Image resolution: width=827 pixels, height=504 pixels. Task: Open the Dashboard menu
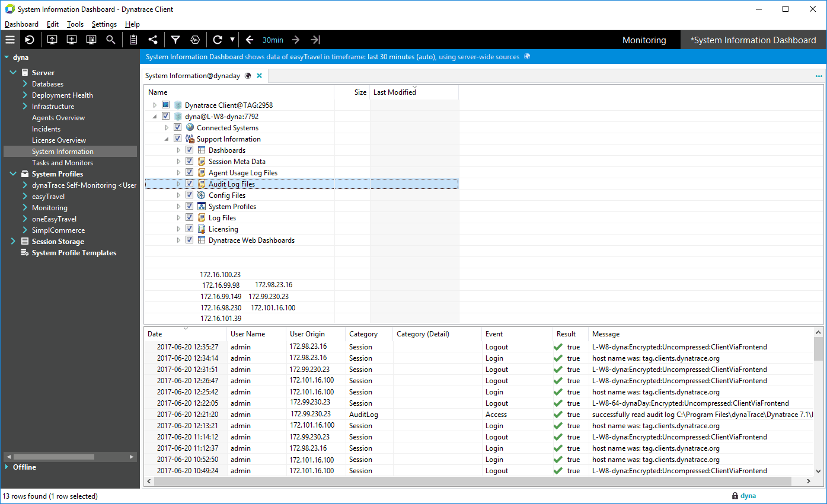[x=21, y=24]
